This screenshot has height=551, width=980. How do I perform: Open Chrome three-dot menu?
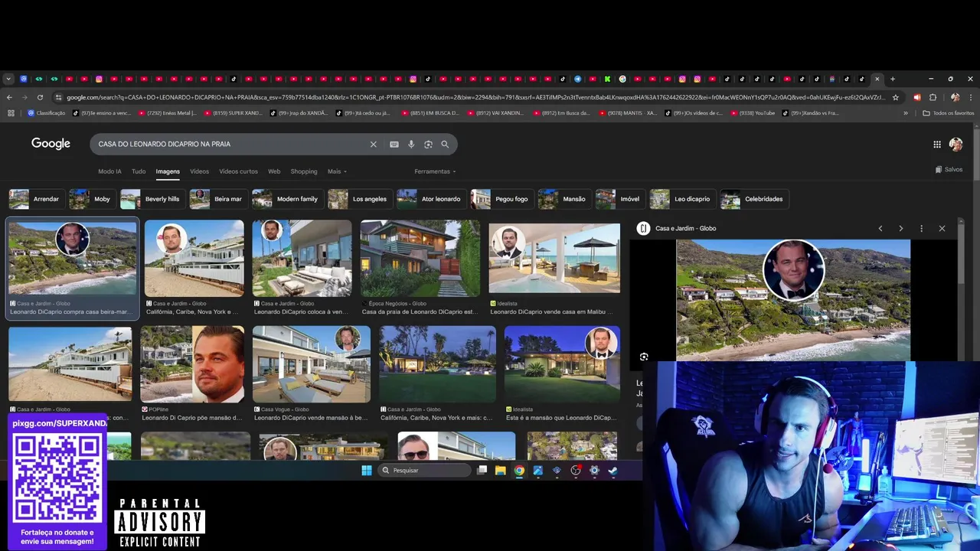tap(970, 97)
